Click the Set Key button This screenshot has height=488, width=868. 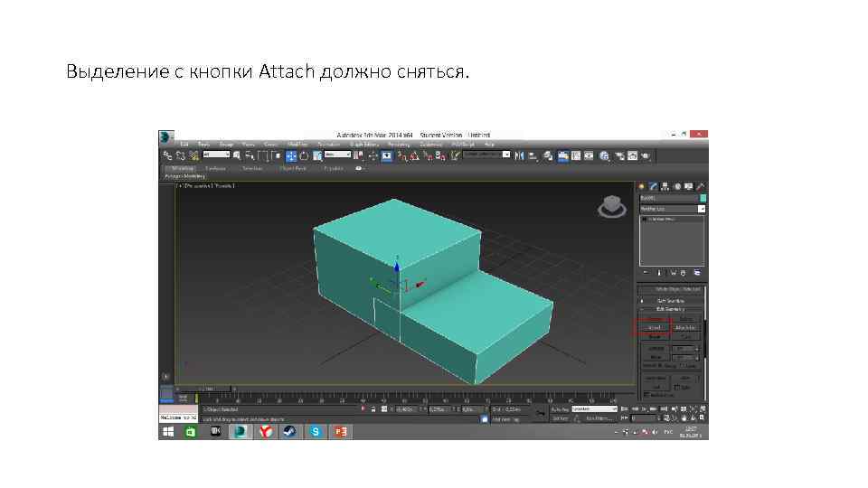click(560, 418)
